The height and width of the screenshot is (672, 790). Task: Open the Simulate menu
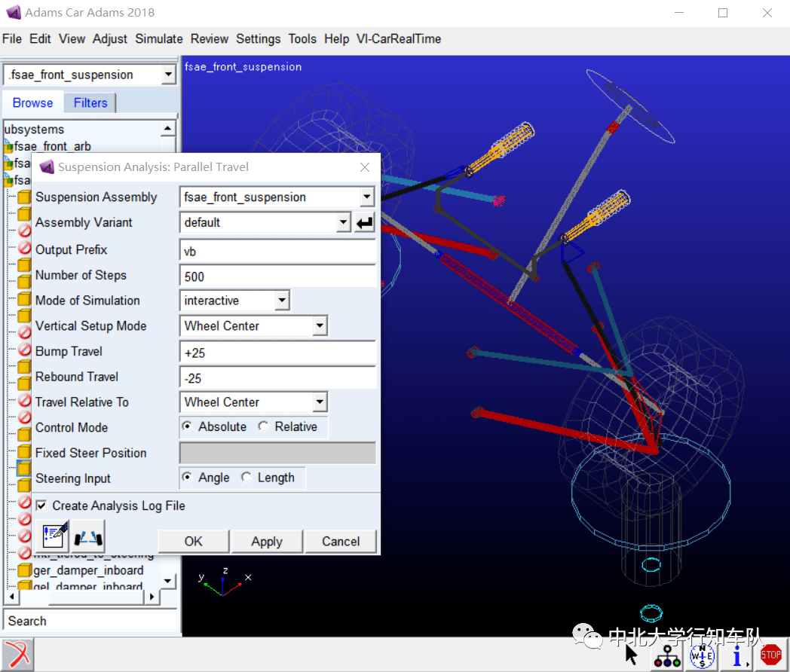click(x=159, y=38)
